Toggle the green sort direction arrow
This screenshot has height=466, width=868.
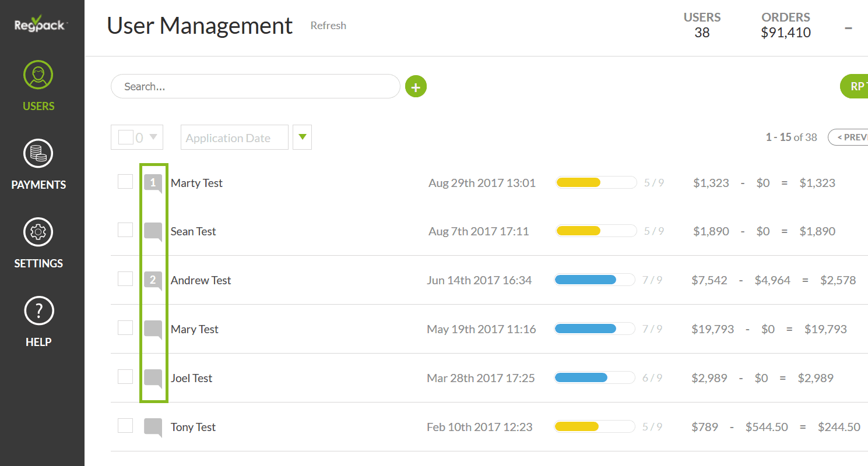302,137
